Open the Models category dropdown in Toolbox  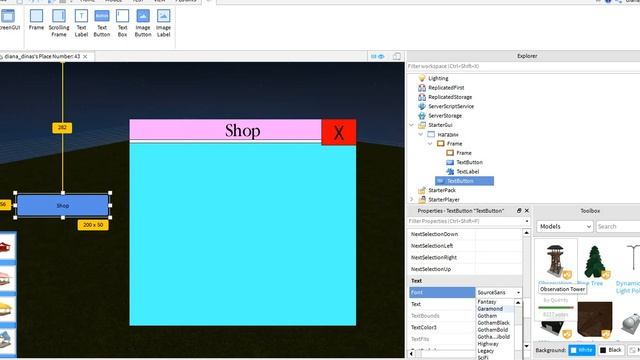(x=564, y=227)
